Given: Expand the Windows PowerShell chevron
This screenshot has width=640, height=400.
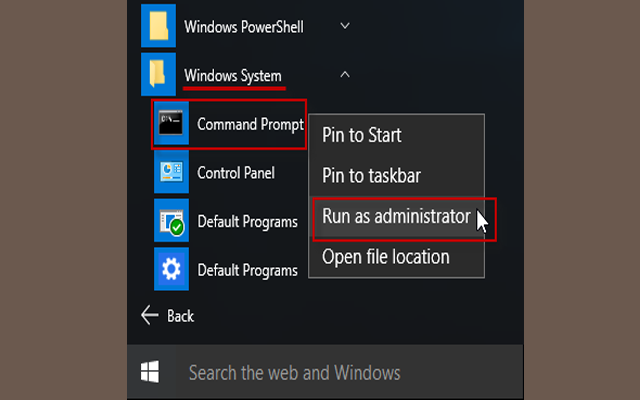Looking at the screenshot, I should (345, 26).
